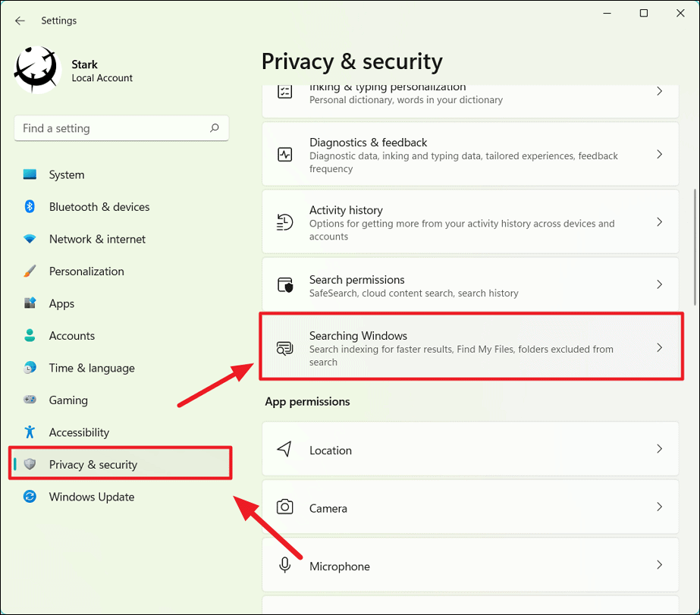The width and height of the screenshot is (700, 615).
Task: Click the back arrow icon in Settings
Action: coord(20,20)
